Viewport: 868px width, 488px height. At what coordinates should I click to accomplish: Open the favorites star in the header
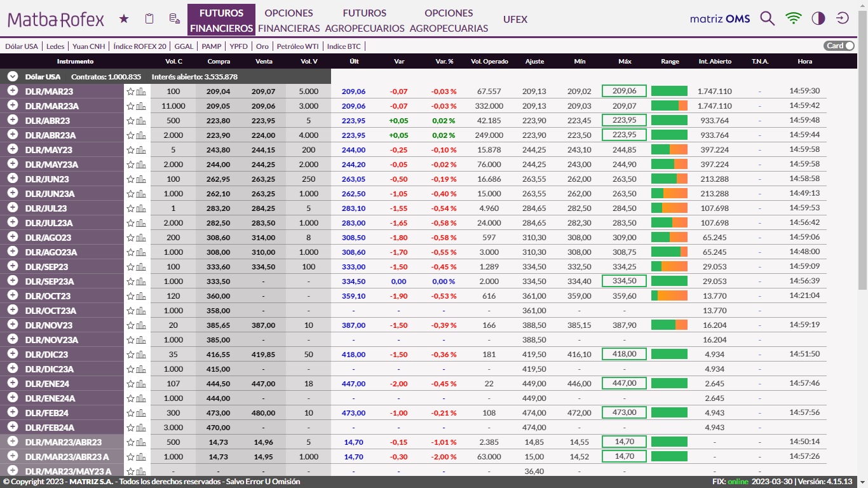[x=124, y=19]
